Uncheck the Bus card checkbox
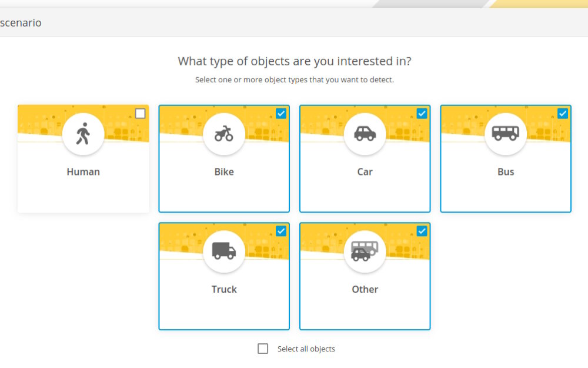588x368 pixels. pos(563,114)
